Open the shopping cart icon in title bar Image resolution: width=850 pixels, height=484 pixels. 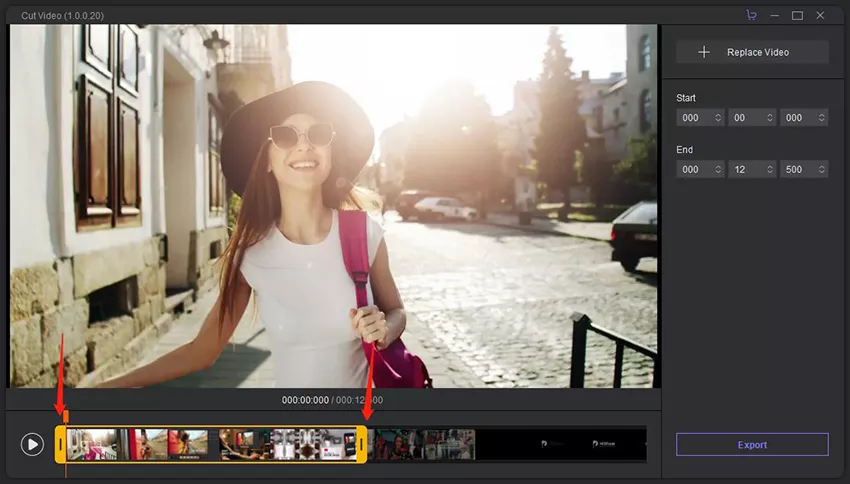click(x=751, y=15)
